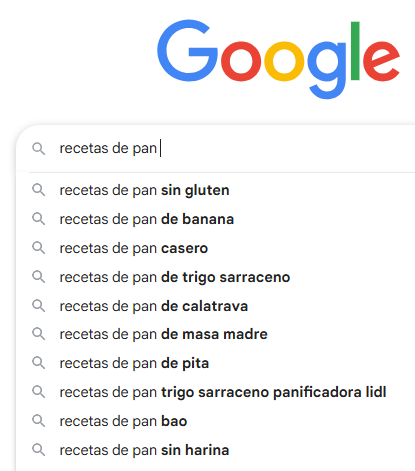
Task: Select suggestion 'recetas de pan sin gluten'
Action: (144, 190)
